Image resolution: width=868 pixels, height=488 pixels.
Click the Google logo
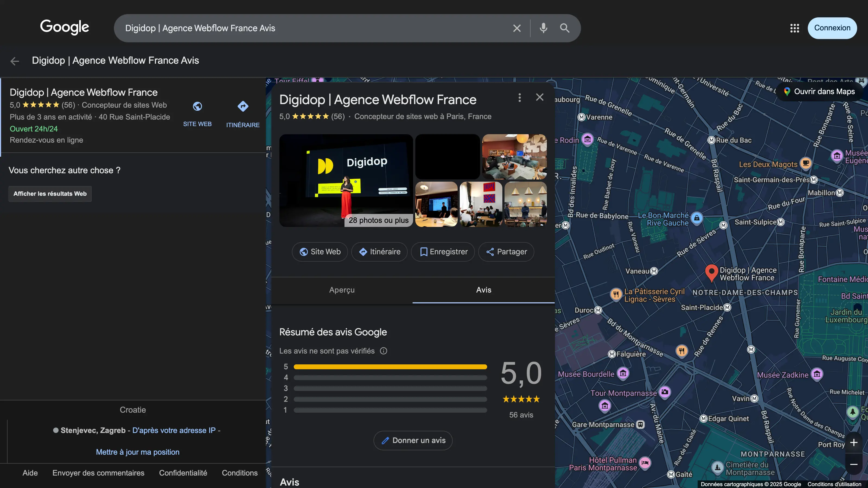coord(65,27)
